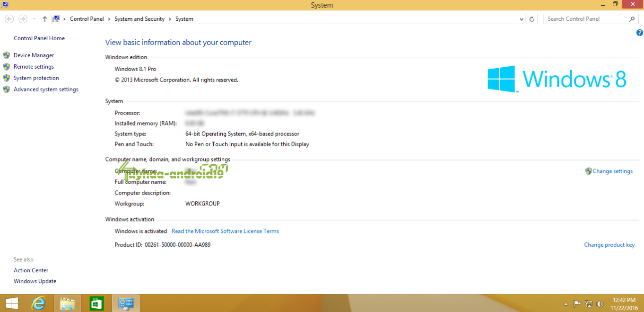Open the recent locations dropdown arrow
The height and width of the screenshot is (312, 644).
tap(34, 19)
